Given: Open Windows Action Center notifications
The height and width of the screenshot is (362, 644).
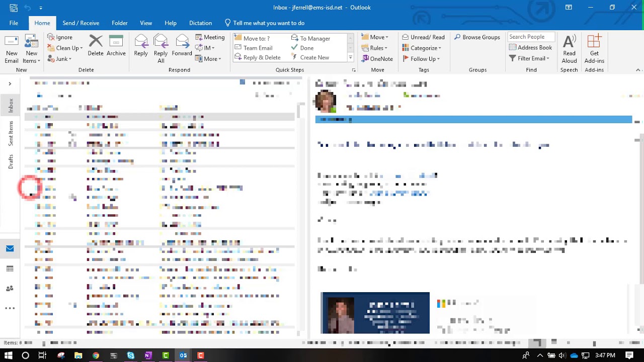Looking at the screenshot, I should (629, 355).
